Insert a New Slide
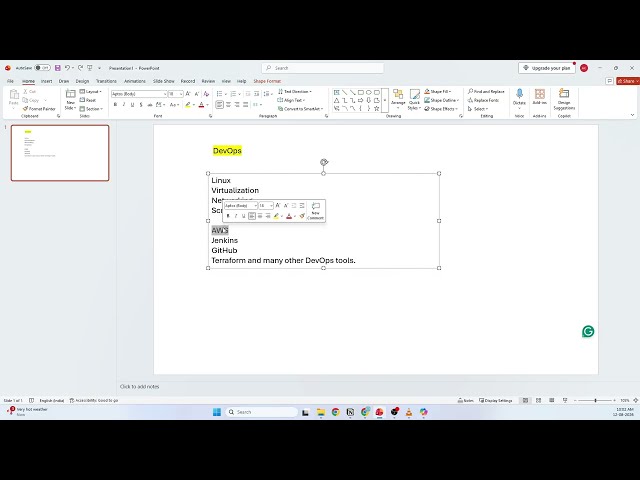 (x=70, y=100)
